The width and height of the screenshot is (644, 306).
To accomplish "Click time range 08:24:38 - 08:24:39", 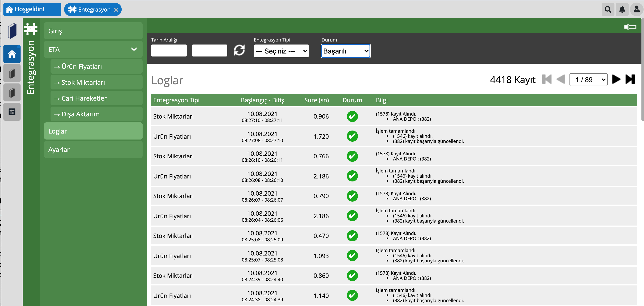I will (x=262, y=300).
